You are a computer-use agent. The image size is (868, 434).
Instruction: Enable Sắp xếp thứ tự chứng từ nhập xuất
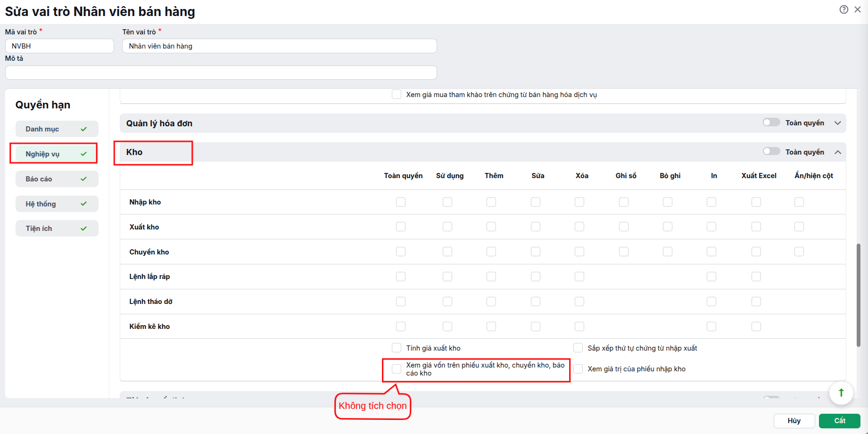[x=578, y=348]
